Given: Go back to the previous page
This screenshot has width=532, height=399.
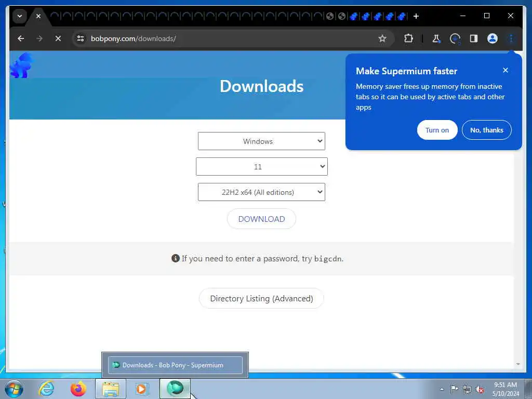Looking at the screenshot, I should click(x=21, y=38).
